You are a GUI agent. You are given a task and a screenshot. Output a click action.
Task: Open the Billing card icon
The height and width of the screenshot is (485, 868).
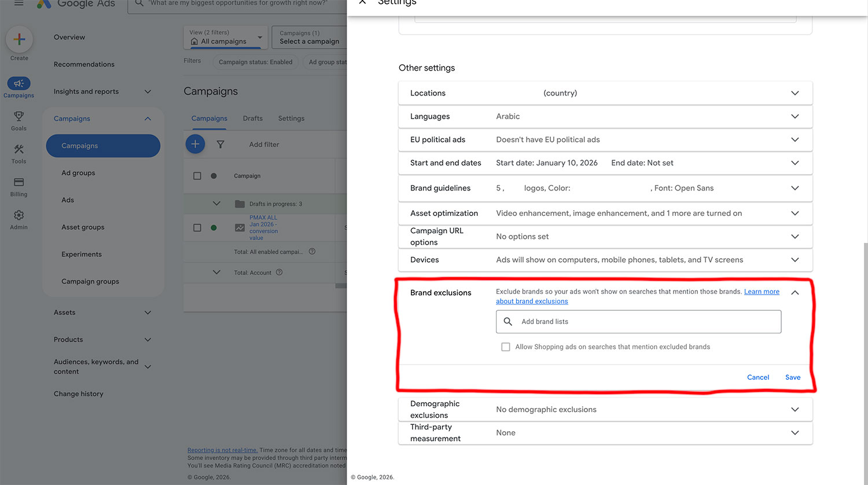[x=19, y=182]
